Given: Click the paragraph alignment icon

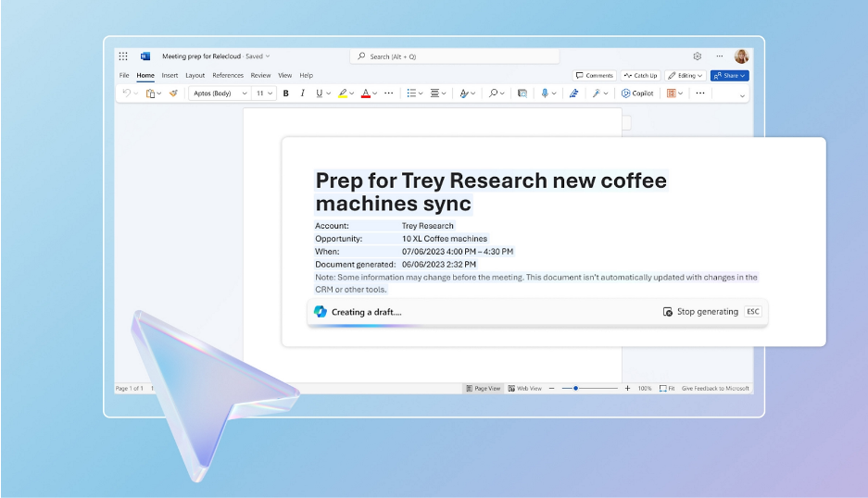Looking at the screenshot, I should point(434,93).
